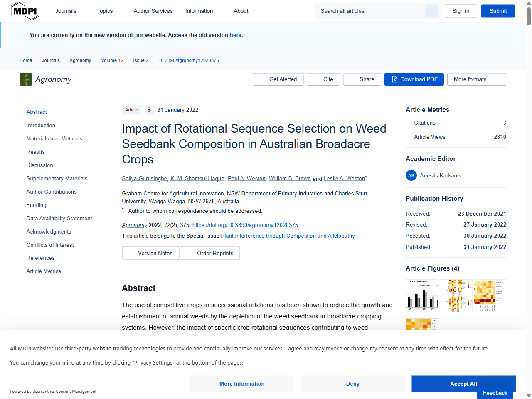Open the Author Services menu
The image size is (532, 399).
153,11
